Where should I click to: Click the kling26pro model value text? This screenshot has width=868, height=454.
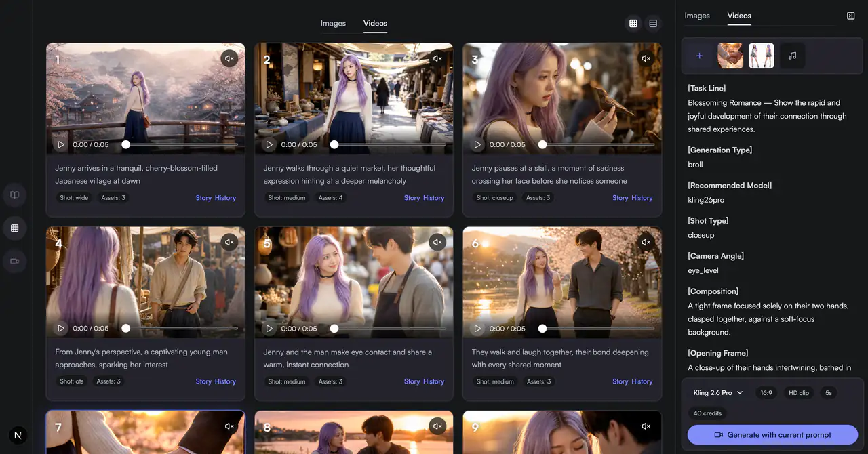tap(705, 200)
